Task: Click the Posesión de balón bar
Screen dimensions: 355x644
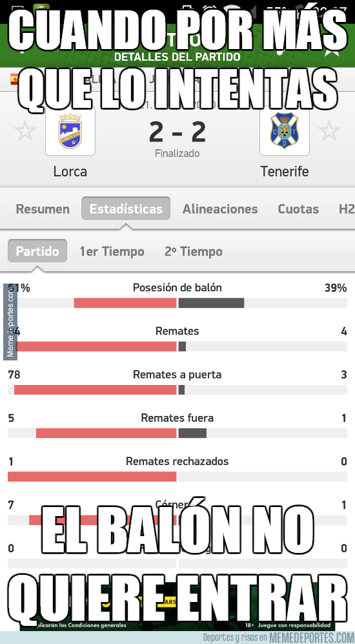Action: pyautogui.click(x=177, y=303)
